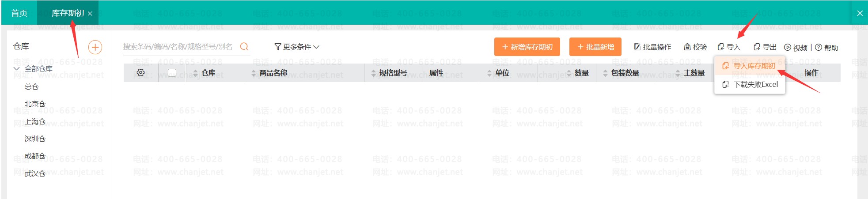Switch to the 首页 tab
This screenshot has width=868, height=199.
[x=19, y=13]
